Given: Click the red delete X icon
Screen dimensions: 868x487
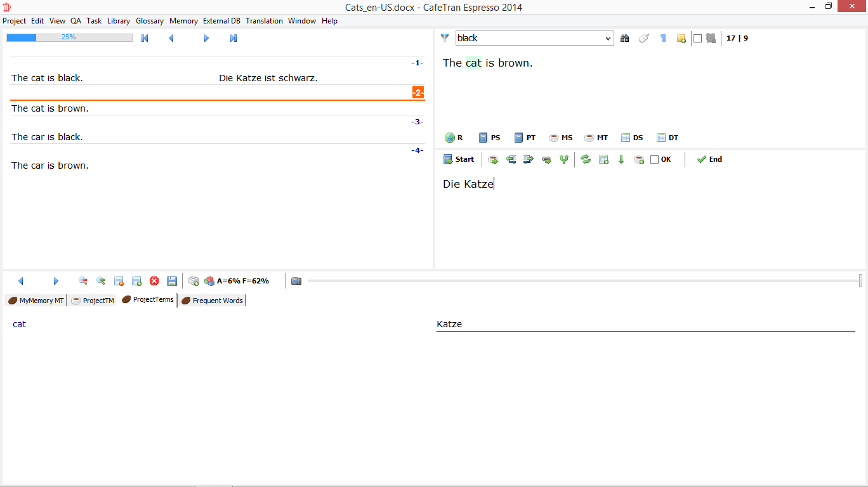Looking at the screenshot, I should pyautogui.click(x=154, y=281).
